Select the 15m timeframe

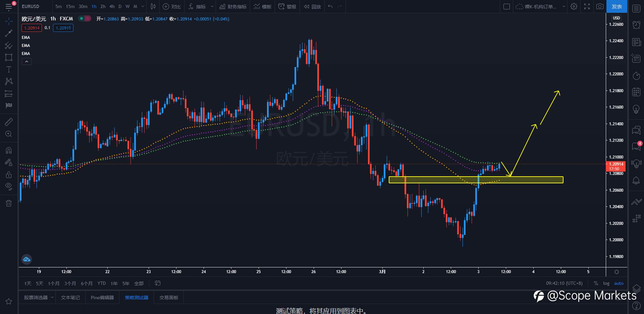pyautogui.click(x=70, y=6)
